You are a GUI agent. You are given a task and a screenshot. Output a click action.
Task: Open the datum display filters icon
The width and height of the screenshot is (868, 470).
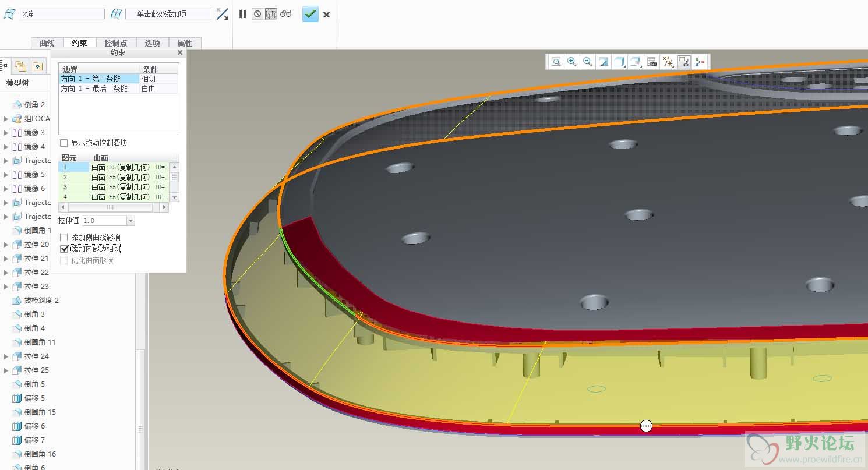point(668,62)
